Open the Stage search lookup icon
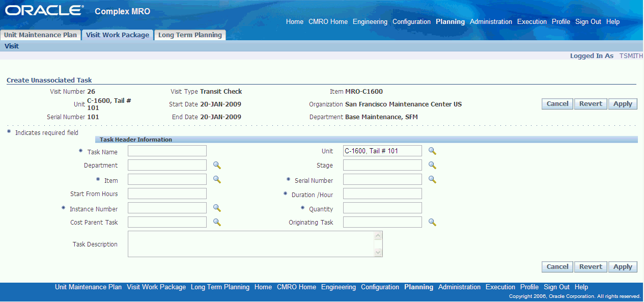Viewport: 644px width, 302px height. coord(432,165)
